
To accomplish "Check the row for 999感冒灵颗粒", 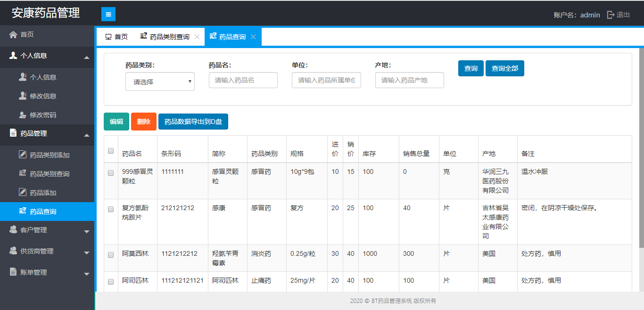I will (111, 173).
